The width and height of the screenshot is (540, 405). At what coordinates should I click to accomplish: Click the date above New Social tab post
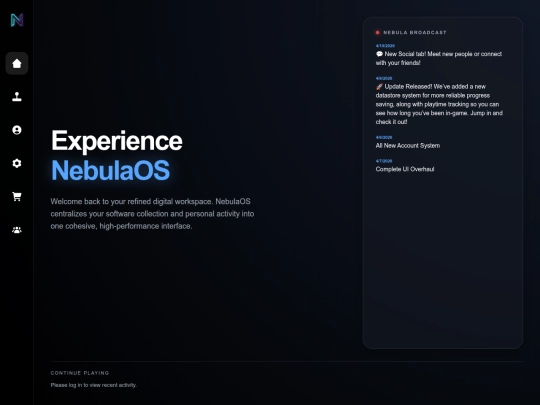pyautogui.click(x=385, y=45)
